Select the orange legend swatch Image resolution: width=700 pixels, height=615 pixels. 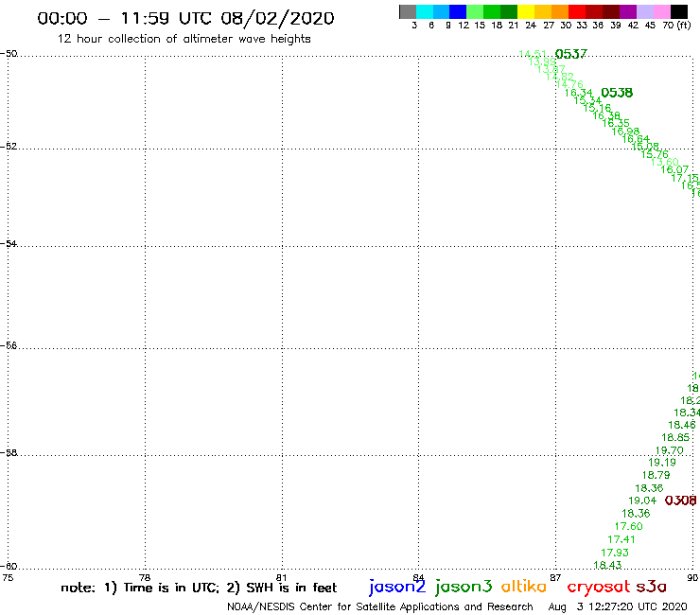coord(560,11)
